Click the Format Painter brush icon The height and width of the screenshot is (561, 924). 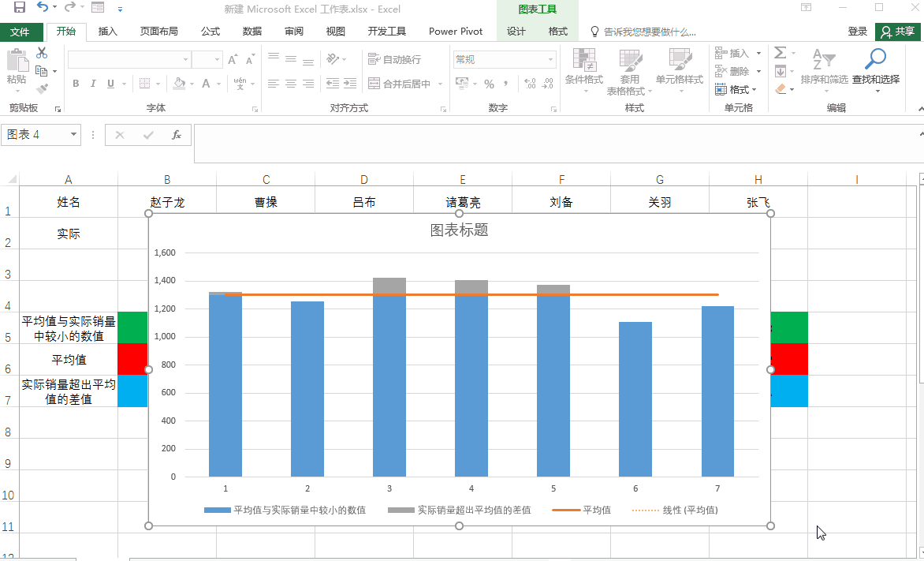[x=41, y=89]
